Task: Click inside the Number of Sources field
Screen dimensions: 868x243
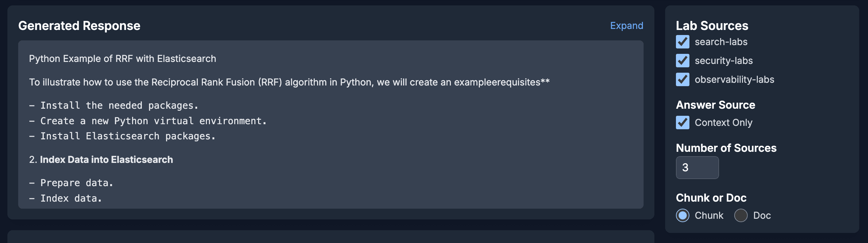Action: (x=697, y=167)
